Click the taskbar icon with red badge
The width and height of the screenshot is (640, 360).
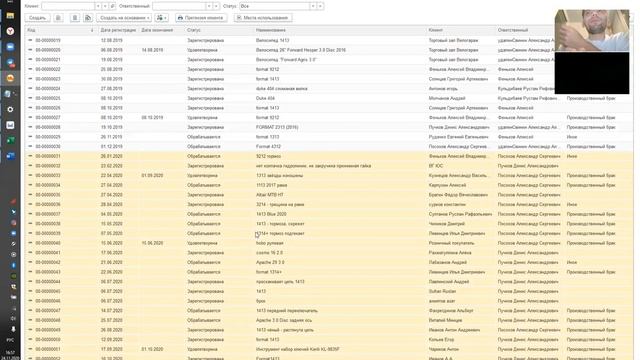pyautogui.click(x=10, y=62)
